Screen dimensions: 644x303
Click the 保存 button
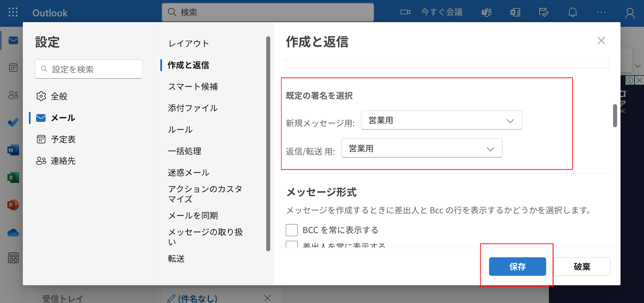coord(517,267)
